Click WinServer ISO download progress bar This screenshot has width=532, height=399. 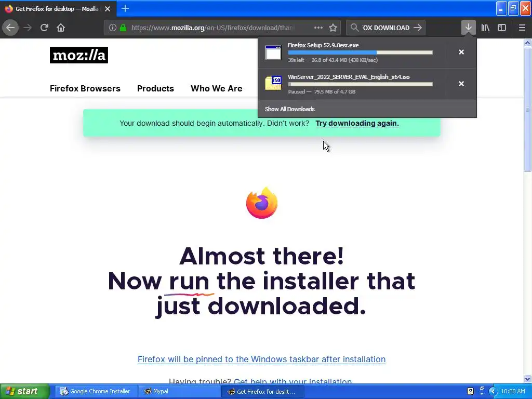coord(360,84)
